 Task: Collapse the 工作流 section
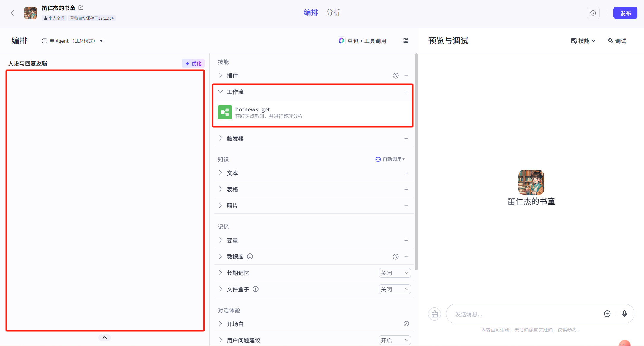[x=220, y=92]
